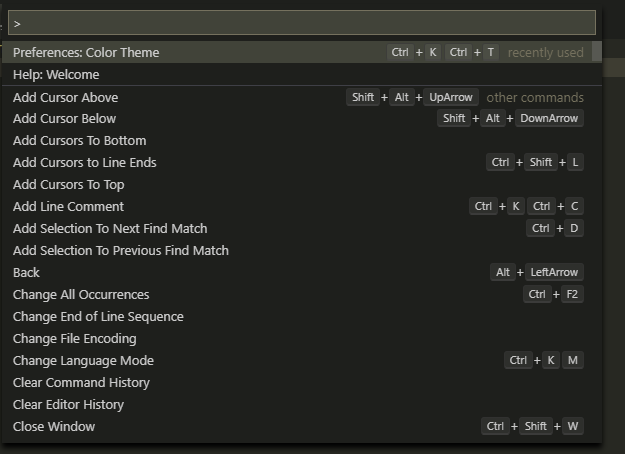
Task: Run the Back command
Action: click(x=302, y=272)
